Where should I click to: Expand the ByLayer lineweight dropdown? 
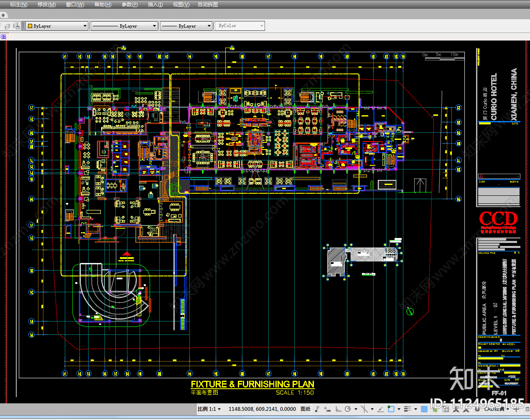point(209,26)
